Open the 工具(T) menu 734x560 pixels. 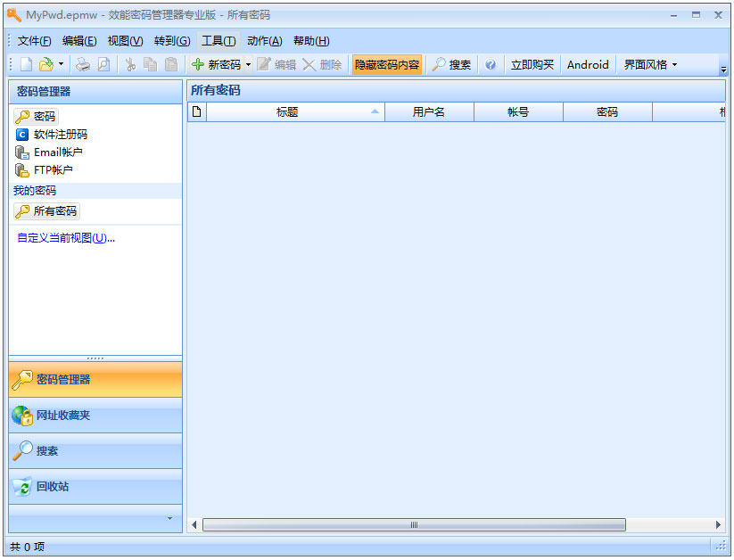click(219, 41)
